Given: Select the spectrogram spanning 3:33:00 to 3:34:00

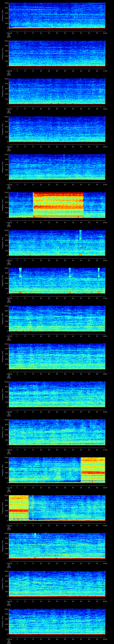Looking at the screenshot, I should click(57, 167).
